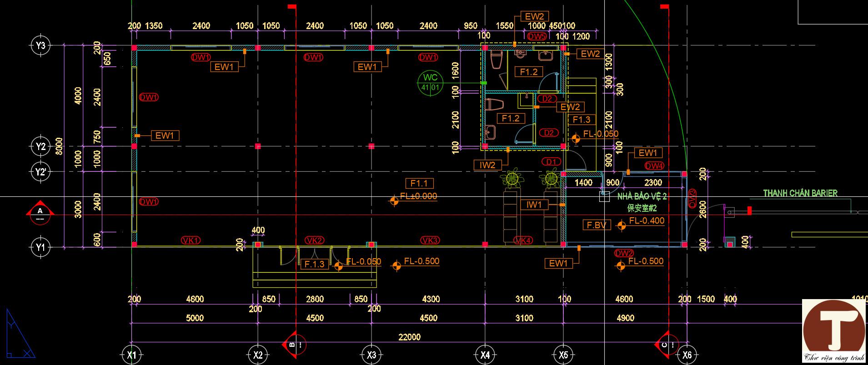
Task: Click the 22000 overall dimension text
Action: tap(409, 337)
